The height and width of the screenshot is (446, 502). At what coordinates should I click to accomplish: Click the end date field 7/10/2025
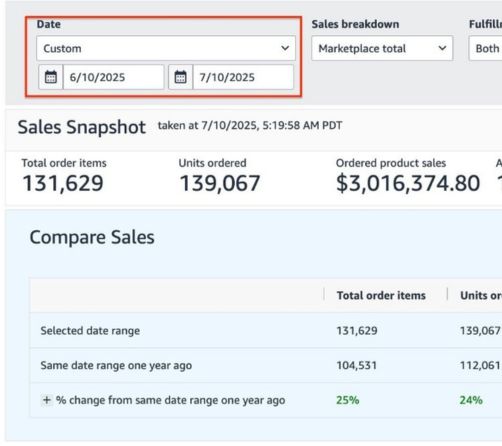click(x=243, y=77)
